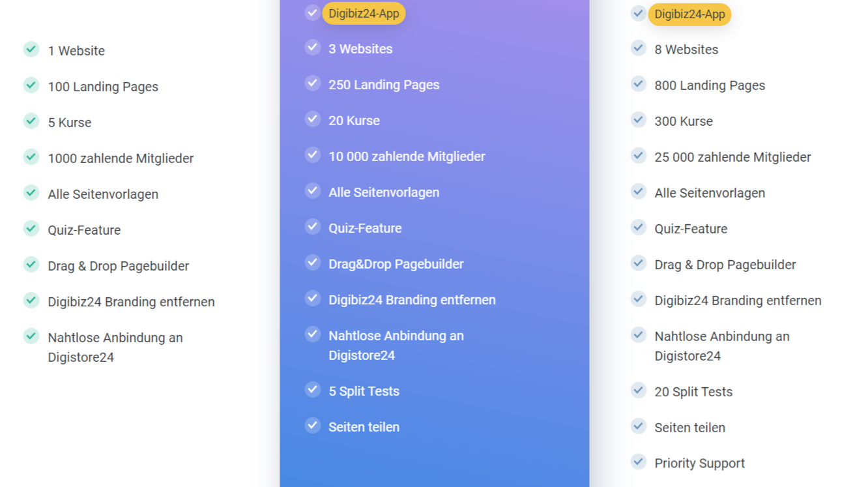Click the checkmark beside Digibiz24-App in the 8 Websites plan
This screenshot has height=487, width=868.
pyautogui.click(x=639, y=13)
